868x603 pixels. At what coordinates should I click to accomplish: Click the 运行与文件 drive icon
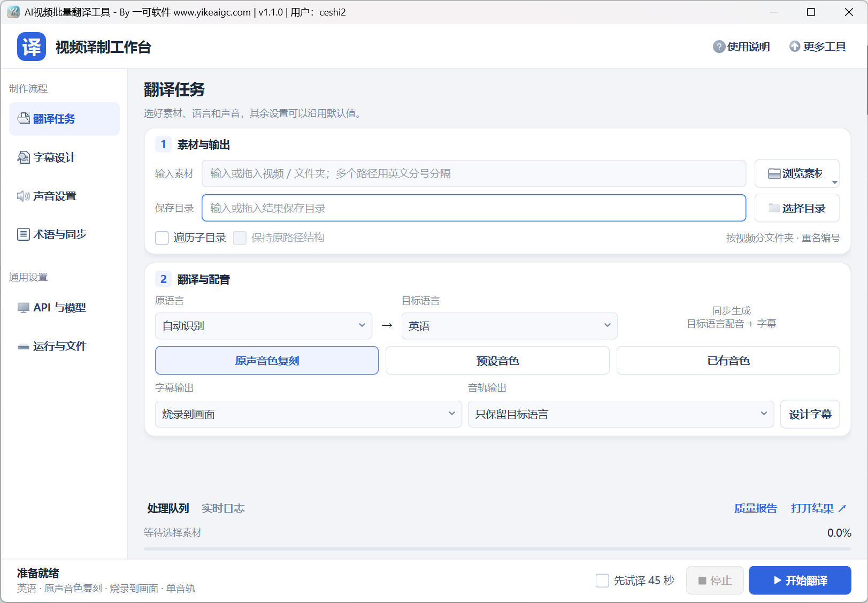click(x=24, y=346)
